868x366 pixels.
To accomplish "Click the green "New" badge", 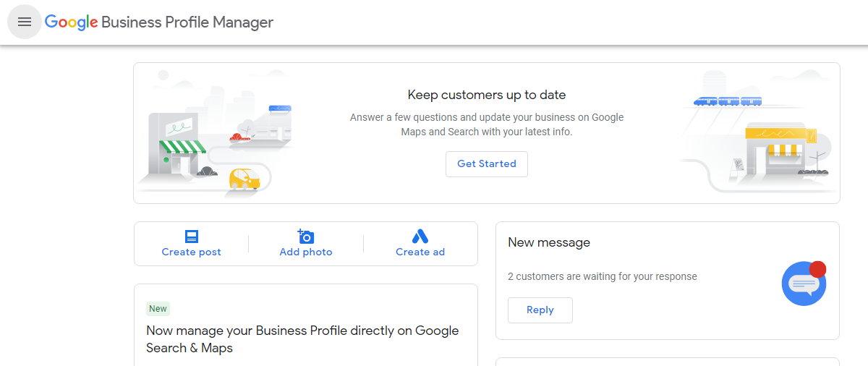I will [158, 309].
